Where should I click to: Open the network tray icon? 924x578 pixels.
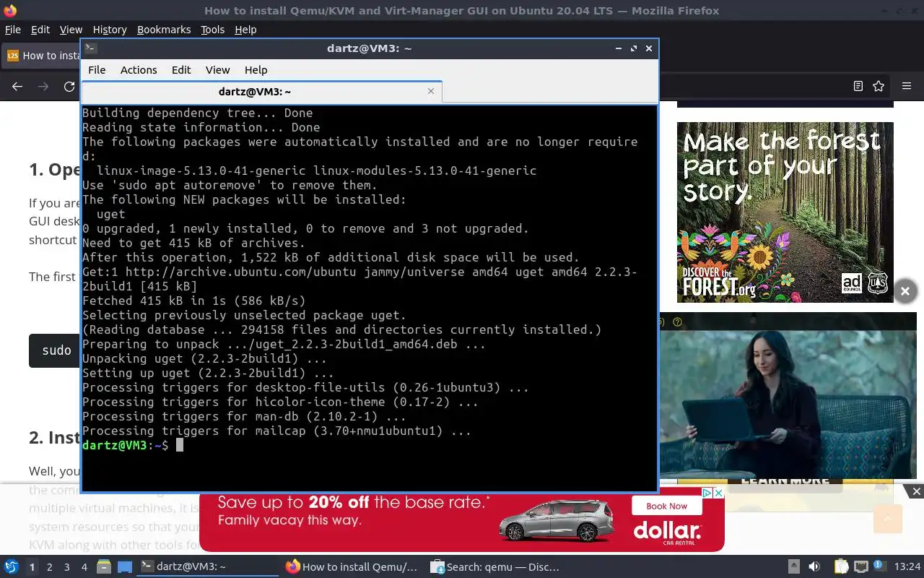point(860,567)
